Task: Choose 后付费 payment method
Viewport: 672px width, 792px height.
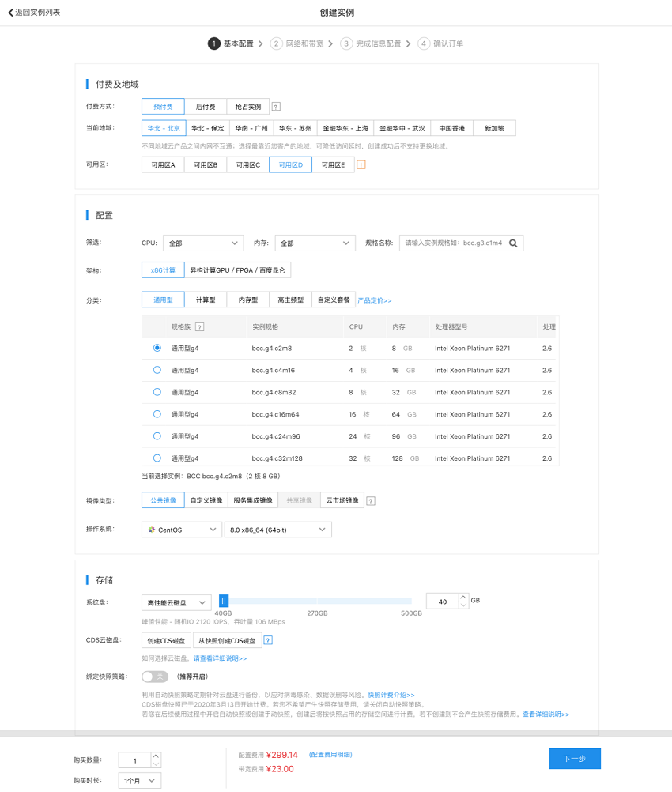Action: [206, 107]
